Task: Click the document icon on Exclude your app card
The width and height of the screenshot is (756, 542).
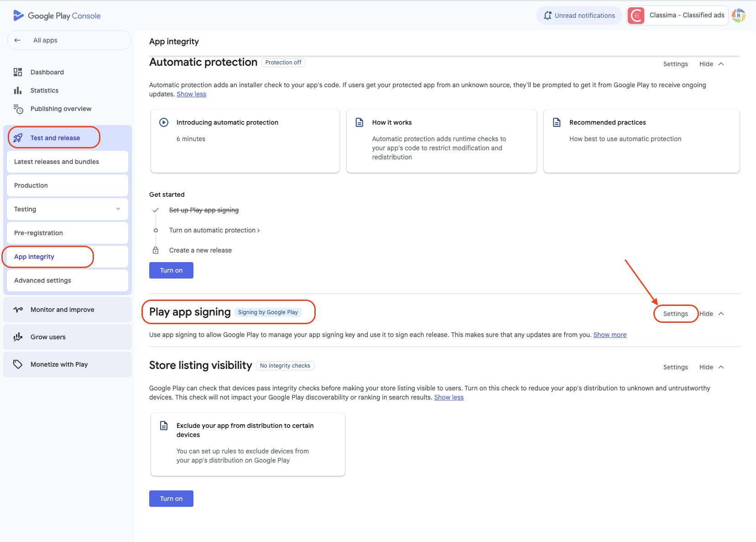Action: pos(164,426)
